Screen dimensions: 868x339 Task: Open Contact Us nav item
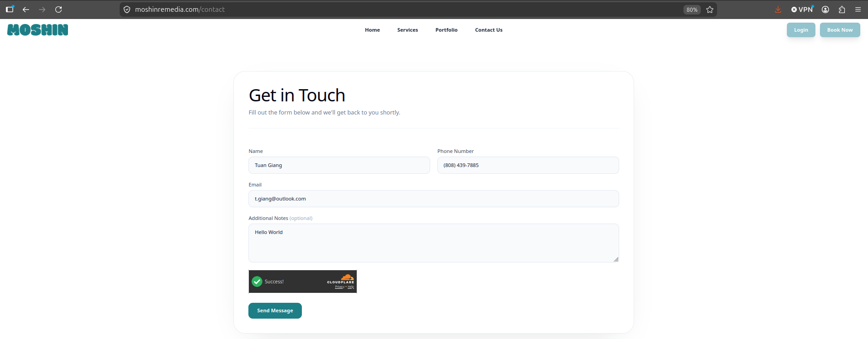(489, 30)
